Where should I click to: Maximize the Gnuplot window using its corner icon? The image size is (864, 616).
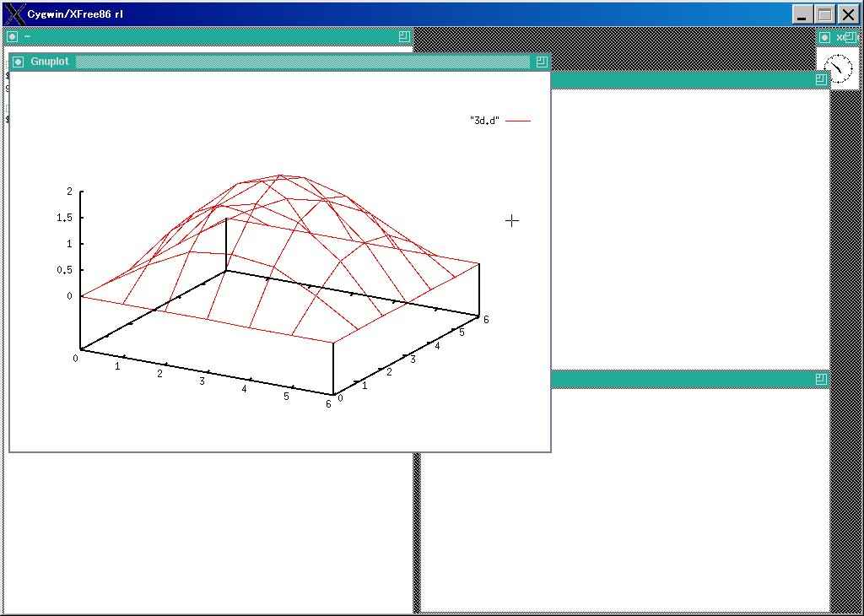[x=541, y=62]
